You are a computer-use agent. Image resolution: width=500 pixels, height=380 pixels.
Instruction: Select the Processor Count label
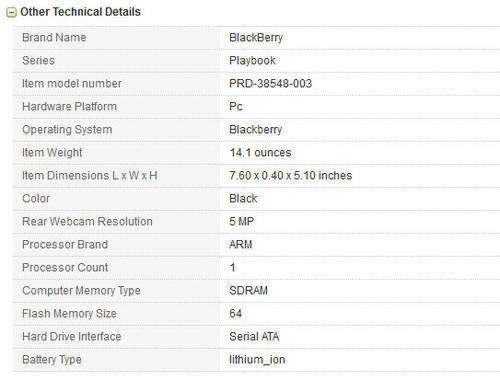(x=65, y=267)
